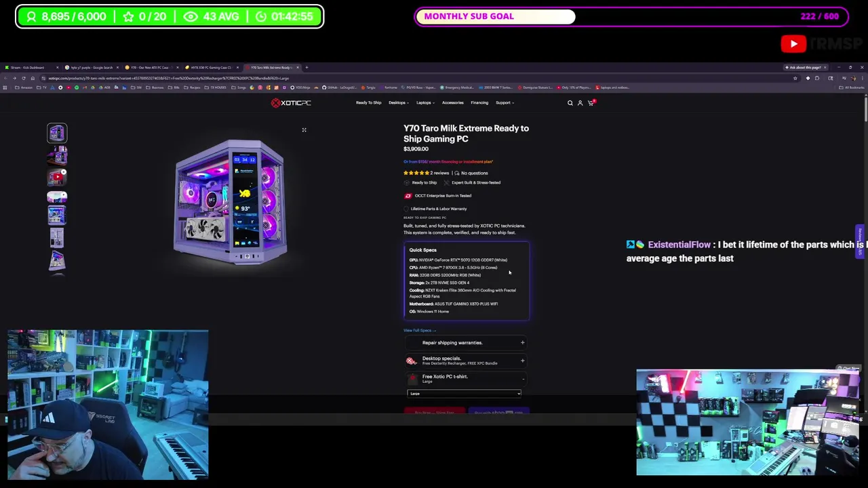The width and height of the screenshot is (868, 488).
Task: Open the t-shirt size Large dropdown
Action: pyautogui.click(x=465, y=393)
